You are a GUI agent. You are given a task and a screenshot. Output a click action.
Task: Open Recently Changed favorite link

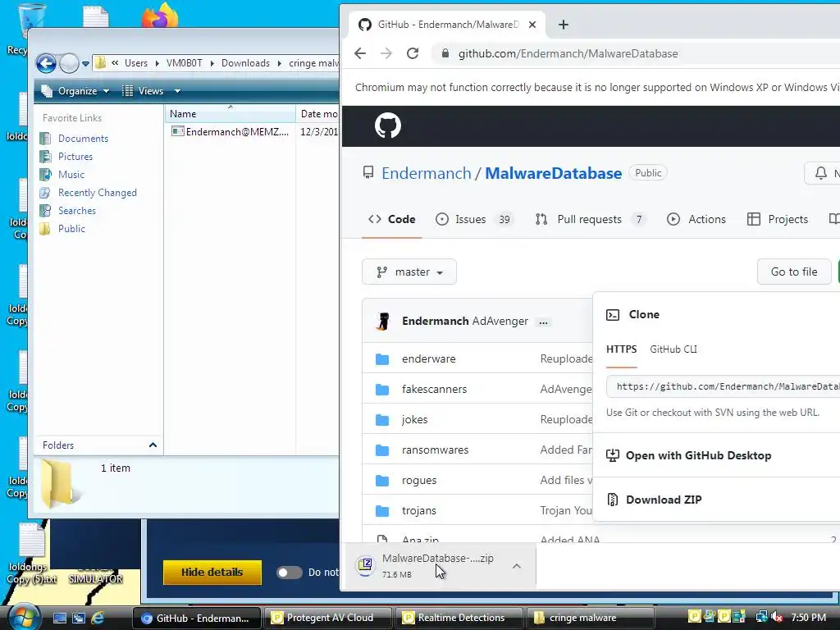click(x=97, y=193)
